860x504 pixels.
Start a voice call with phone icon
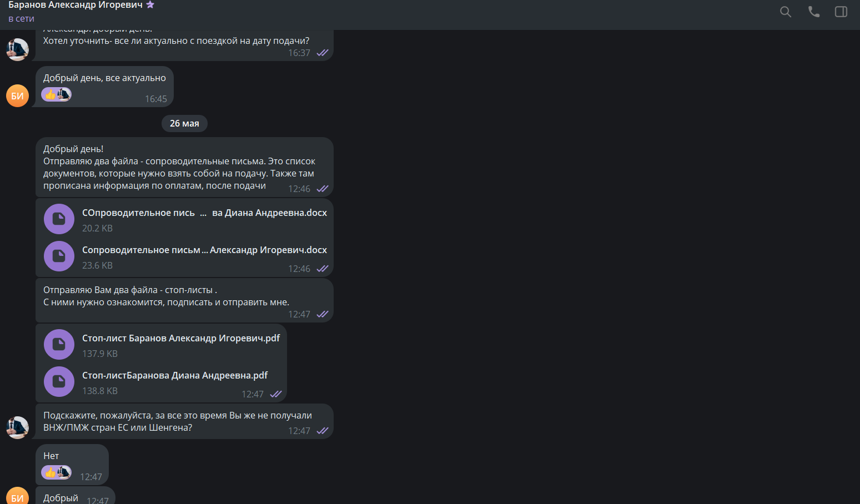point(814,12)
